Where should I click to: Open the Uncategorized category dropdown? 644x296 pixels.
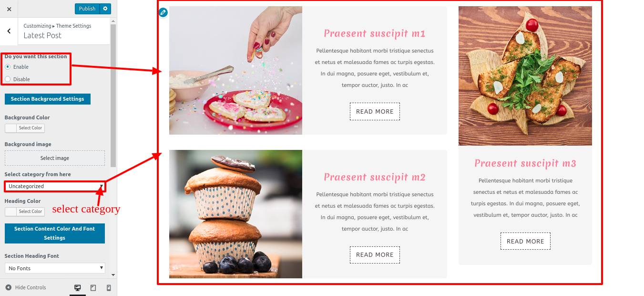coord(55,186)
